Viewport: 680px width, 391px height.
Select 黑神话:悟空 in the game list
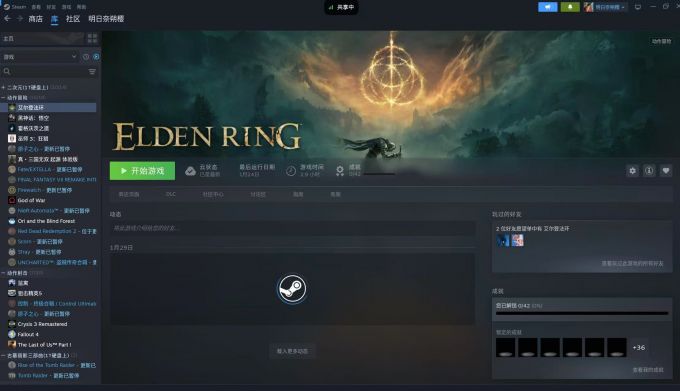(x=33, y=118)
